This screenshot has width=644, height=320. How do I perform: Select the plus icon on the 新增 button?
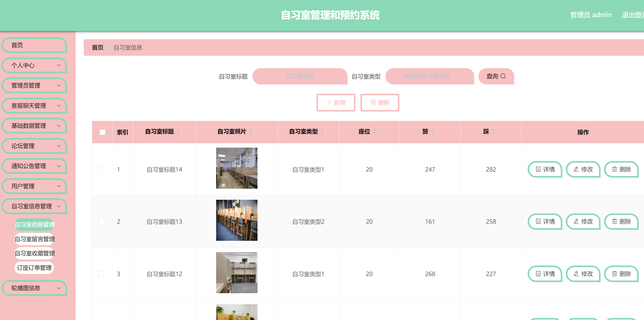329,103
